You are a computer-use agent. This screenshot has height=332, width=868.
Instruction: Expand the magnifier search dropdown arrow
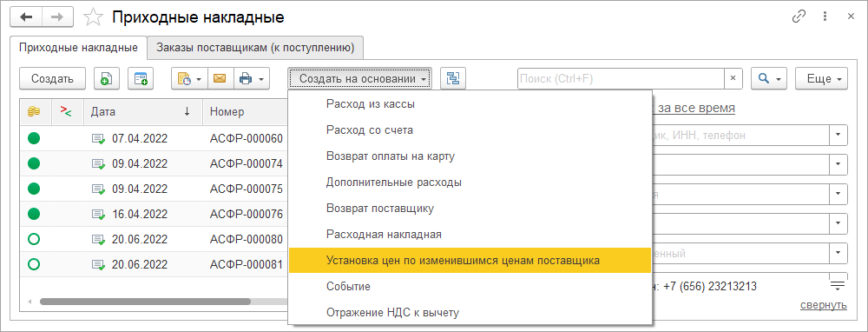[x=769, y=79]
